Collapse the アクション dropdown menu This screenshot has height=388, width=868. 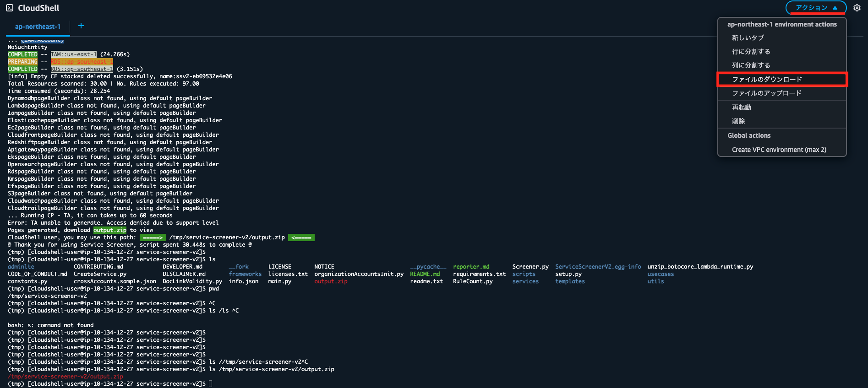(x=816, y=8)
